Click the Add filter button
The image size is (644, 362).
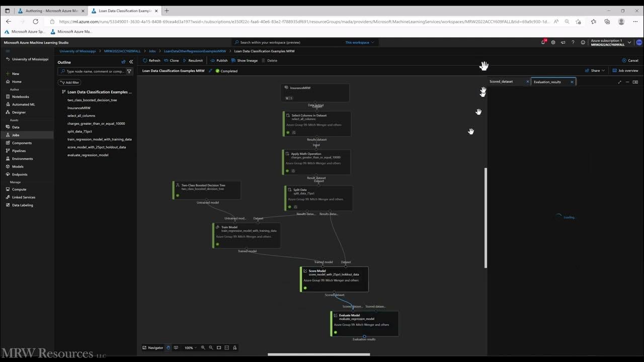click(69, 82)
